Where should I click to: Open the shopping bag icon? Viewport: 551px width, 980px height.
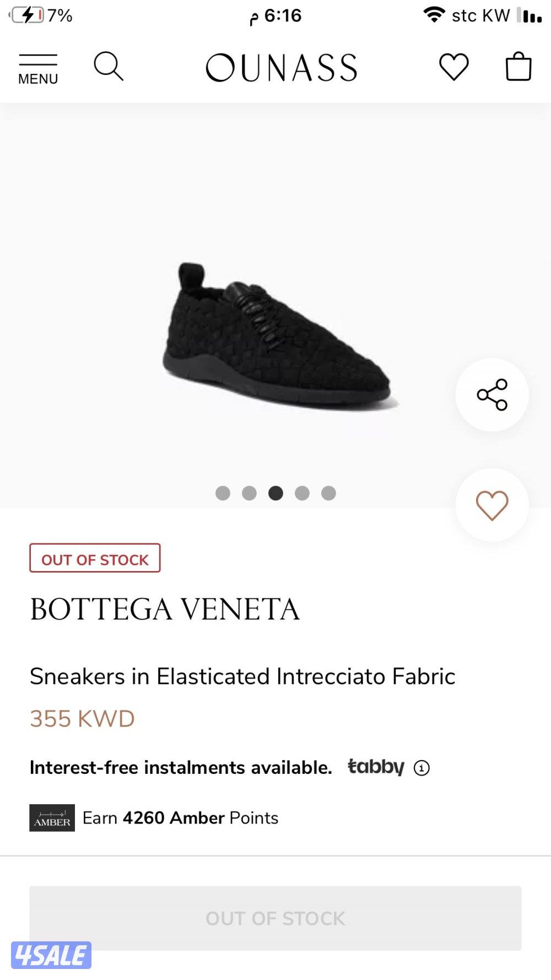(x=518, y=67)
